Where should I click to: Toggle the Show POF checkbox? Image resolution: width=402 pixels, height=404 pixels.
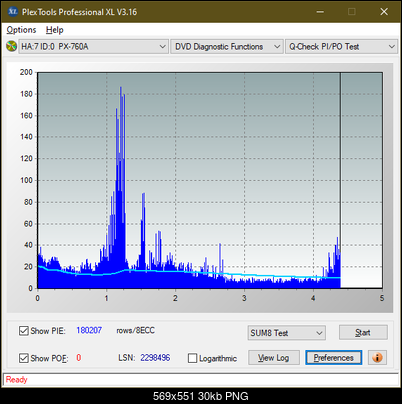point(24,358)
